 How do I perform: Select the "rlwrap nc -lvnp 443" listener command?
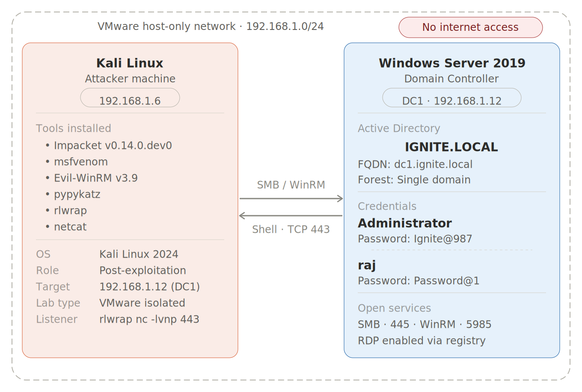tap(149, 319)
